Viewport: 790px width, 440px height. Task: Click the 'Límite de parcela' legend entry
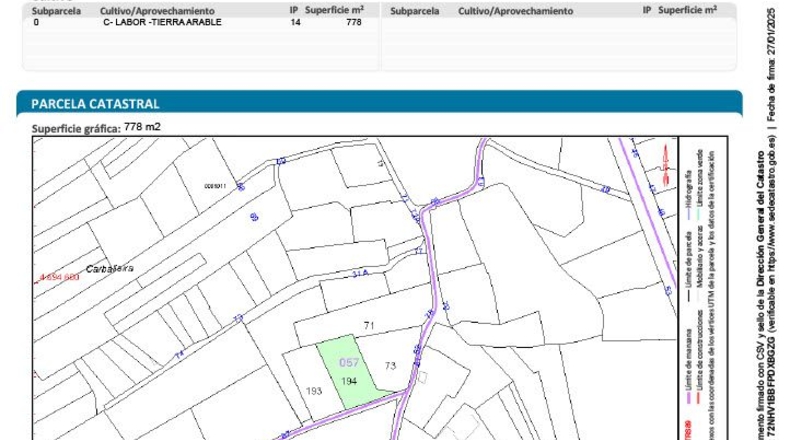pos(688,259)
